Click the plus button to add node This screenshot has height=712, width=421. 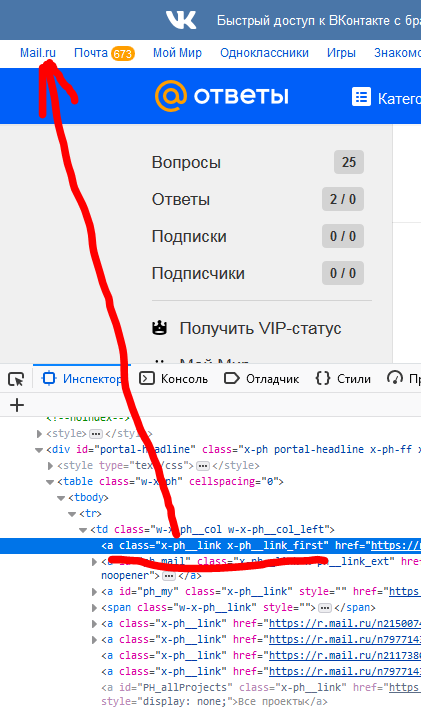(17, 405)
